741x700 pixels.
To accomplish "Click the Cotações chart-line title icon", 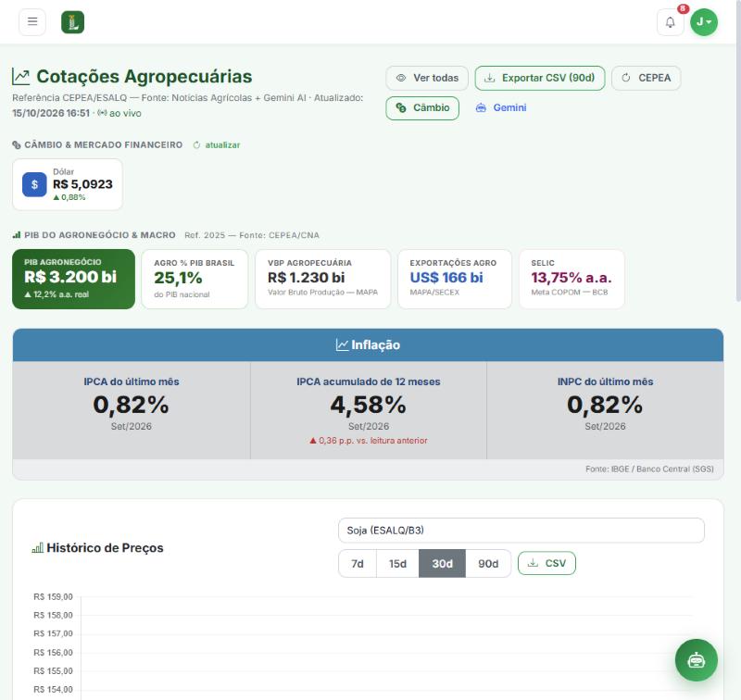I will pos(20,77).
